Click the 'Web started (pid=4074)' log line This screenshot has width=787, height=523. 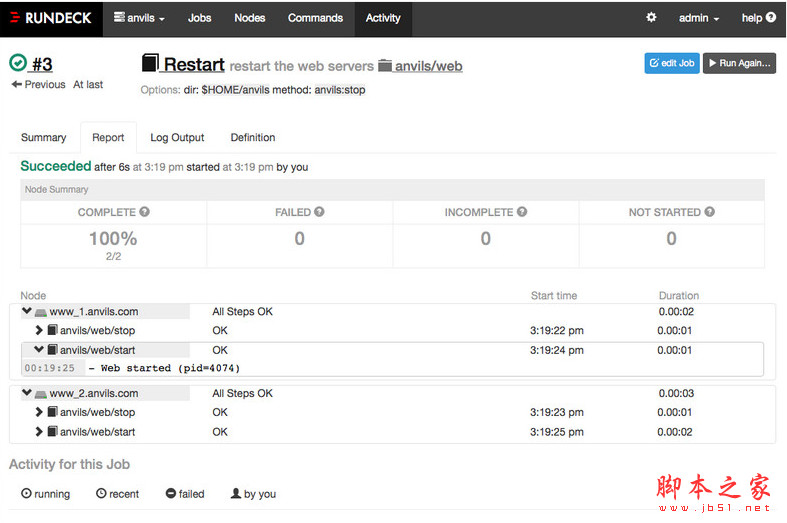pos(164,368)
